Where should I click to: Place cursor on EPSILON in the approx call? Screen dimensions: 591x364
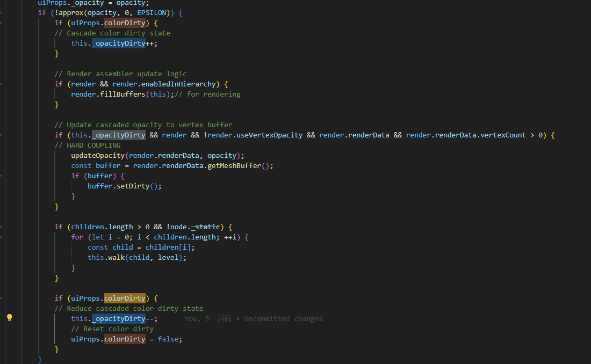coord(152,13)
